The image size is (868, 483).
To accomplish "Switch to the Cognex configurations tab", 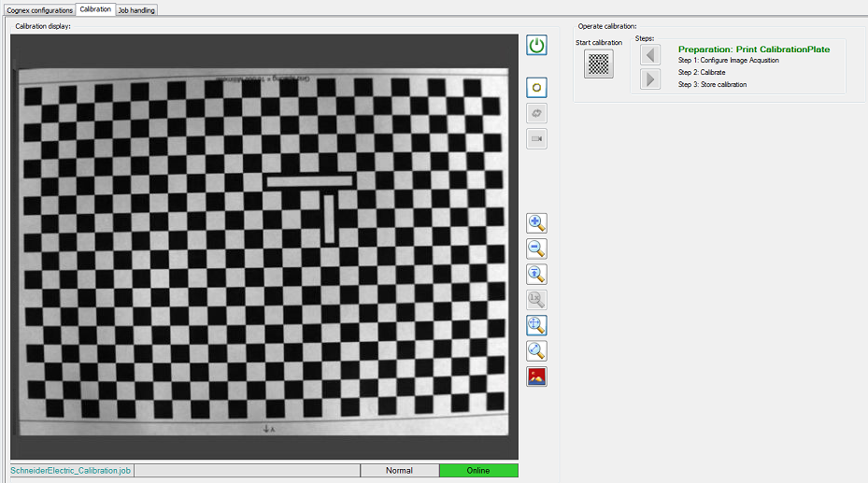I will tap(39, 10).
